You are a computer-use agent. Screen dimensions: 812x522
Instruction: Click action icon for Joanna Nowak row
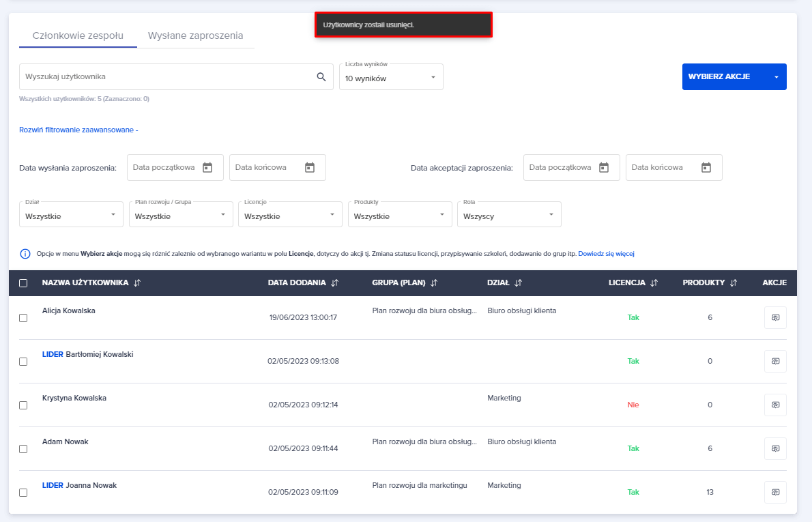click(775, 493)
